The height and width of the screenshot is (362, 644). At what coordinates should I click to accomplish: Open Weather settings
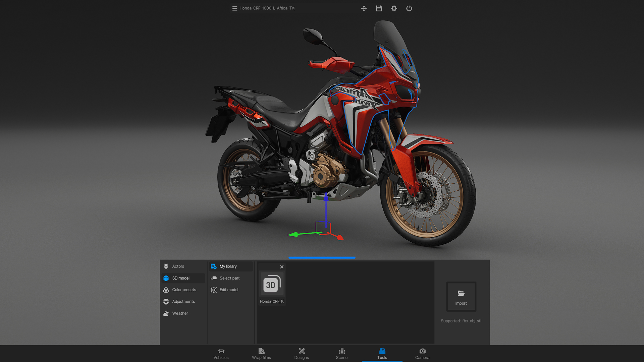[x=180, y=313]
